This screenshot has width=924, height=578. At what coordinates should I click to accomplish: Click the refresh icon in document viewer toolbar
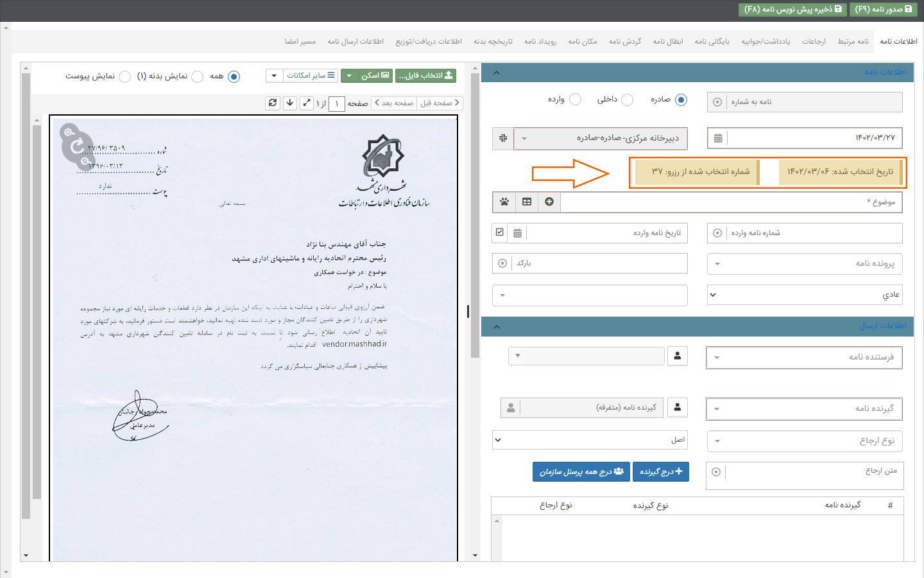click(273, 103)
